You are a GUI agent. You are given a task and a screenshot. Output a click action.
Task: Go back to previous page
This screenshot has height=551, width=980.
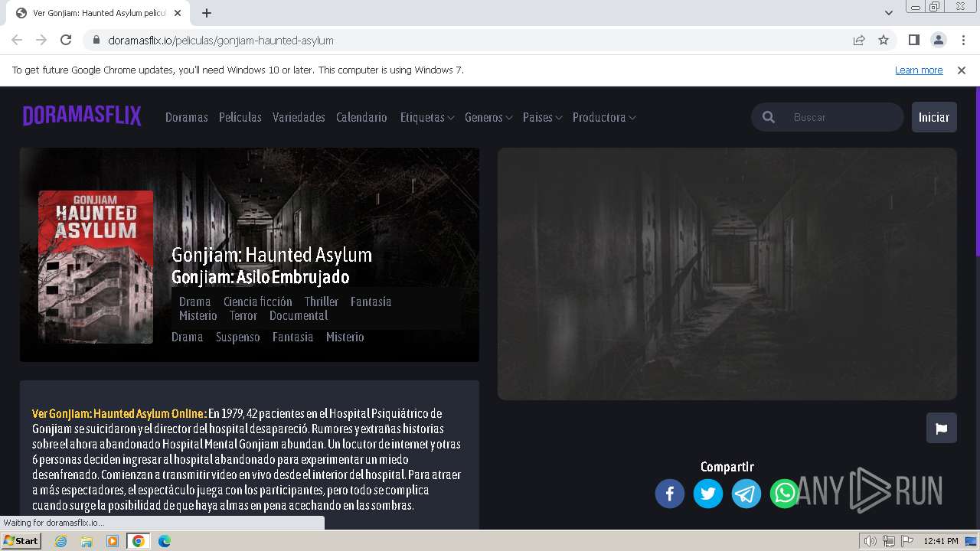point(17,40)
